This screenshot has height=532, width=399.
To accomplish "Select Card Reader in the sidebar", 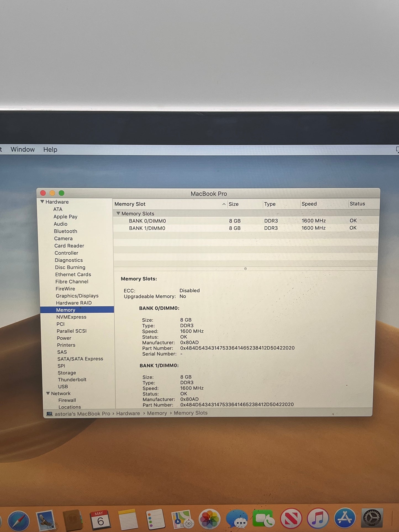I will (x=69, y=246).
